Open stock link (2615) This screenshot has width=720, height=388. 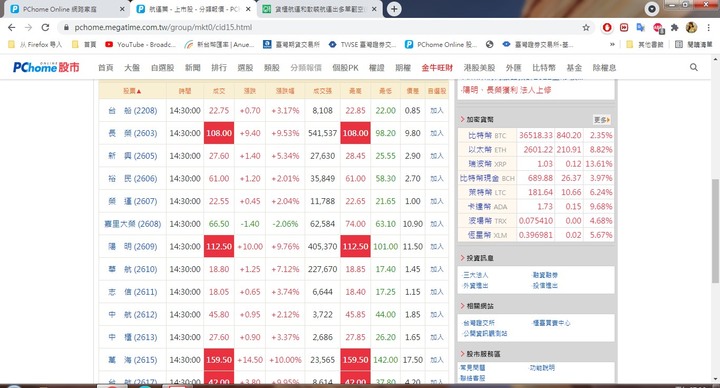(133, 360)
